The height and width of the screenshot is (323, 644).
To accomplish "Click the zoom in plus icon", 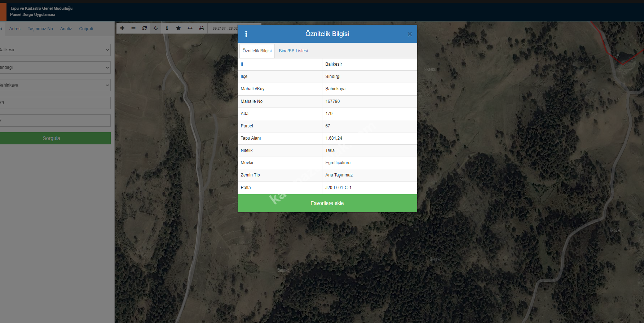I will coord(122,28).
